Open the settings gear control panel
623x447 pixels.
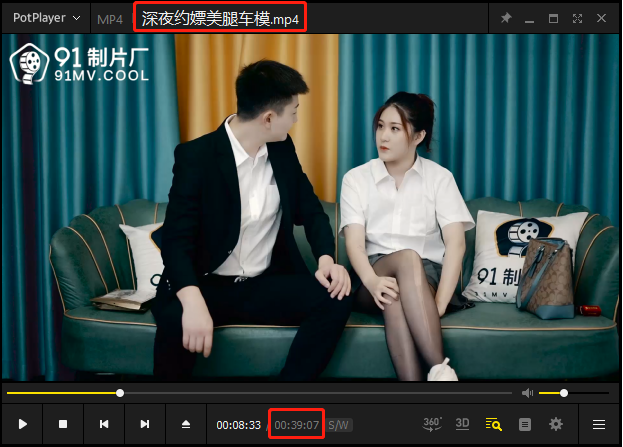click(x=556, y=424)
